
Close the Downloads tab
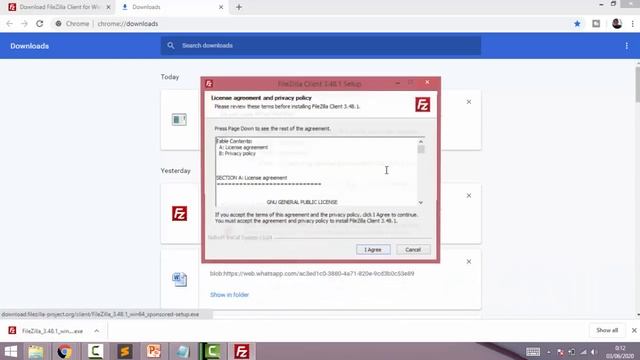tap(221, 7)
